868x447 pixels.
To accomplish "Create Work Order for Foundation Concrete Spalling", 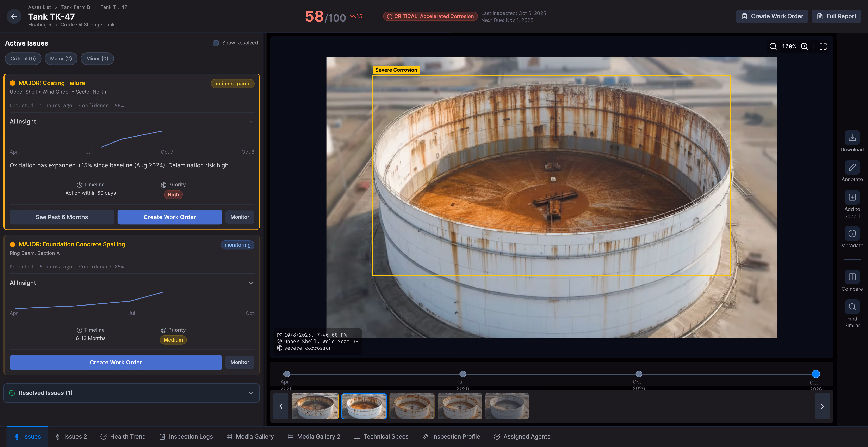I will click(x=116, y=362).
